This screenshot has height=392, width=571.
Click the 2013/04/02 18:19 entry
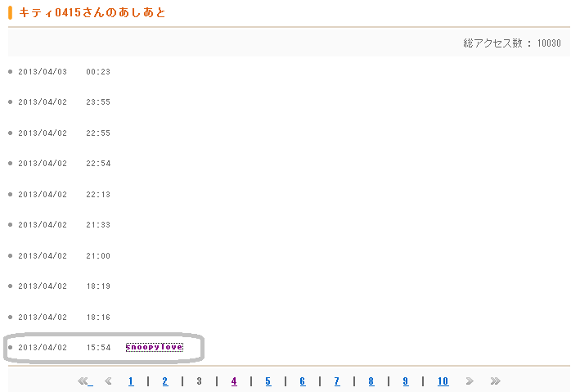pyautogui.click(x=64, y=286)
